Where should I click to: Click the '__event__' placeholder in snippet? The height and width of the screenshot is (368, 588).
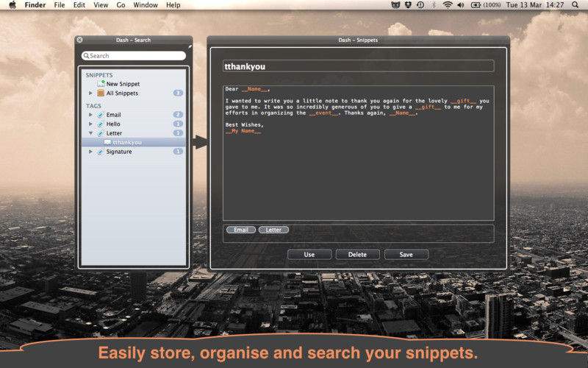coord(324,113)
